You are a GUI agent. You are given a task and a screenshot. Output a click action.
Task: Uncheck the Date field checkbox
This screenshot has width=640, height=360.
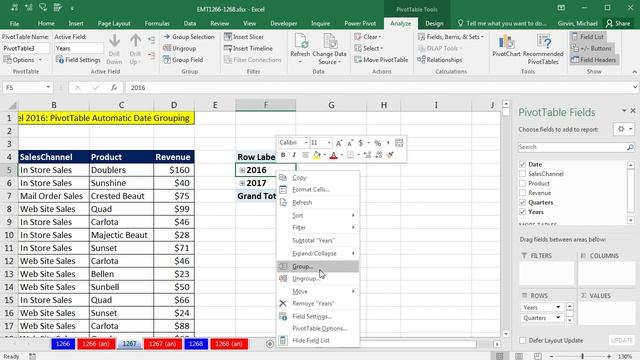(522, 164)
